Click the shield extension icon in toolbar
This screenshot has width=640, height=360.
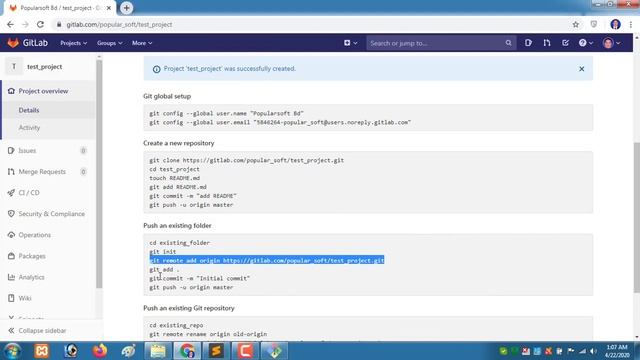(594, 24)
